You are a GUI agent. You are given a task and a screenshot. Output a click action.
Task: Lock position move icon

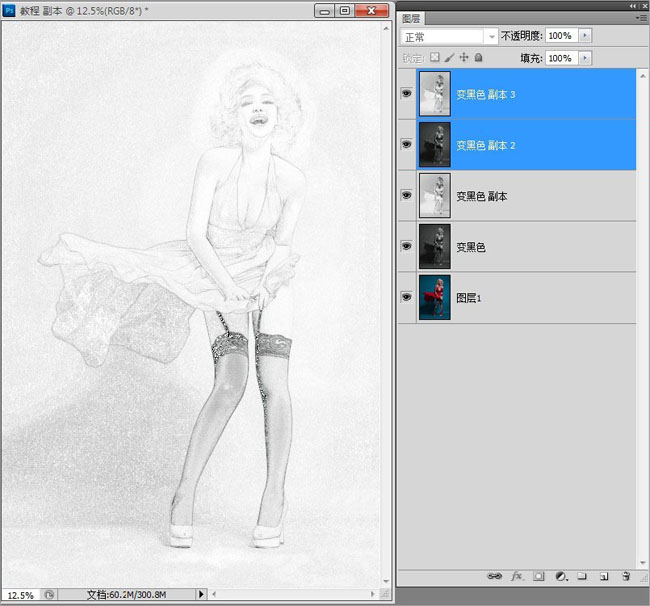pos(464,57)
